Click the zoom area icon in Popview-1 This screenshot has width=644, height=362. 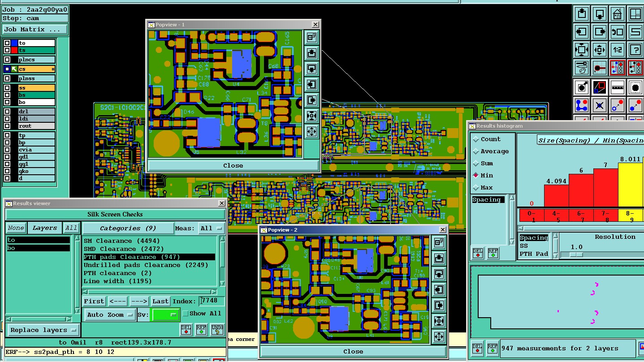pos(311,38)
